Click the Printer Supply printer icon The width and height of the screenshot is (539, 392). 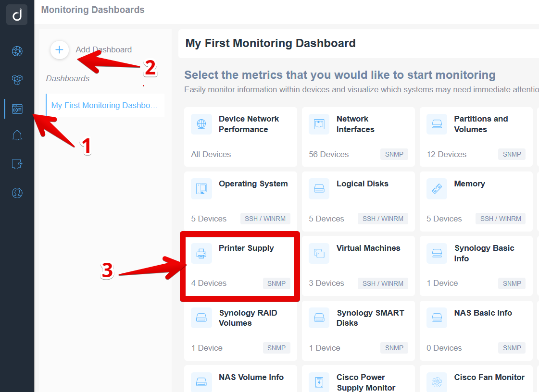tap(201, 253)
